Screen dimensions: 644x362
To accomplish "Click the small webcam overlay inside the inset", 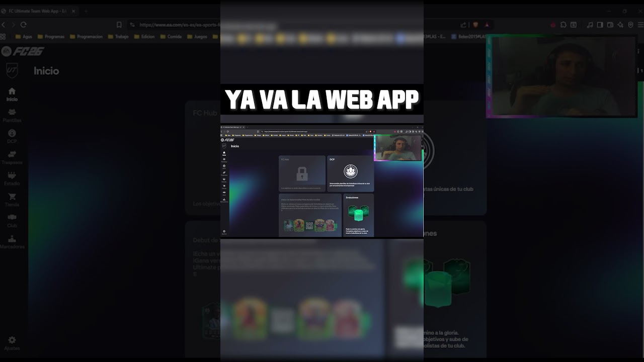I will 398,148.
